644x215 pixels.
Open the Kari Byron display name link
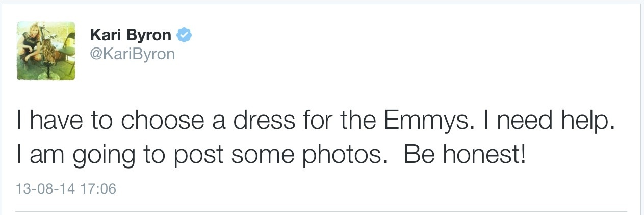coord(131,35)
